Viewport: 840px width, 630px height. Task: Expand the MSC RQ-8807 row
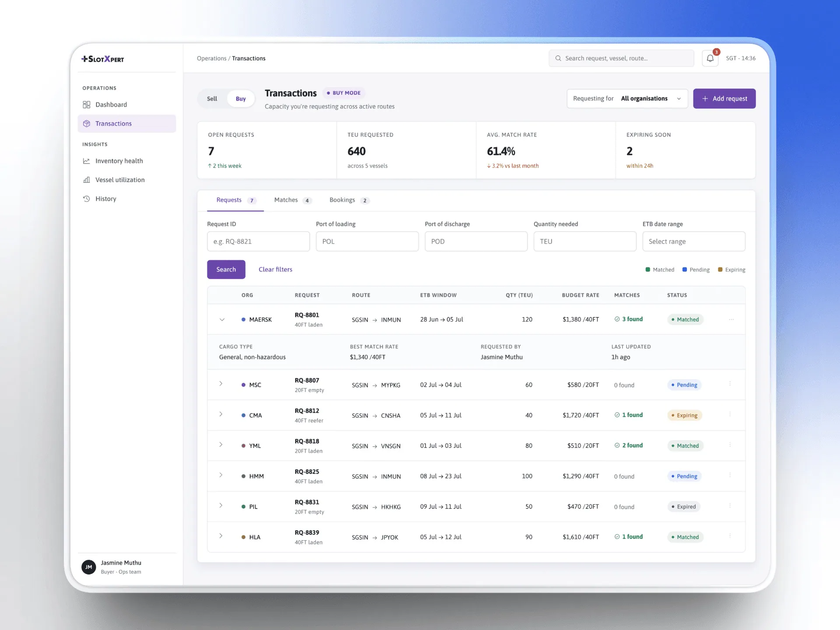coord(221,384)
